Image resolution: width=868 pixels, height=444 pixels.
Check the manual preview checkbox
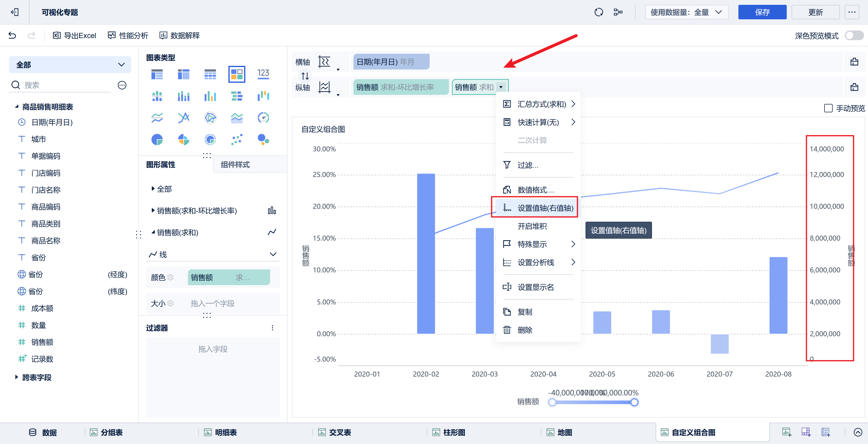point(828,108)
